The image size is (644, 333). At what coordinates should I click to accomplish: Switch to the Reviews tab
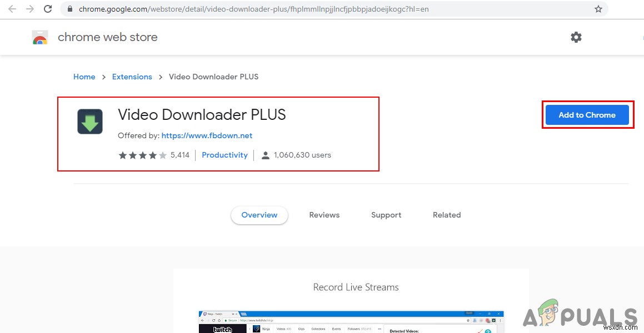(324, 215)
